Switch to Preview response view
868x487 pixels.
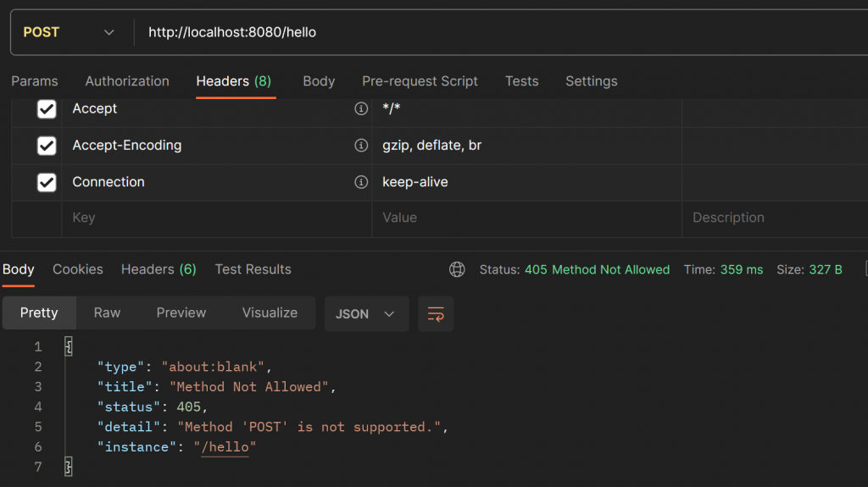point(181,313)
